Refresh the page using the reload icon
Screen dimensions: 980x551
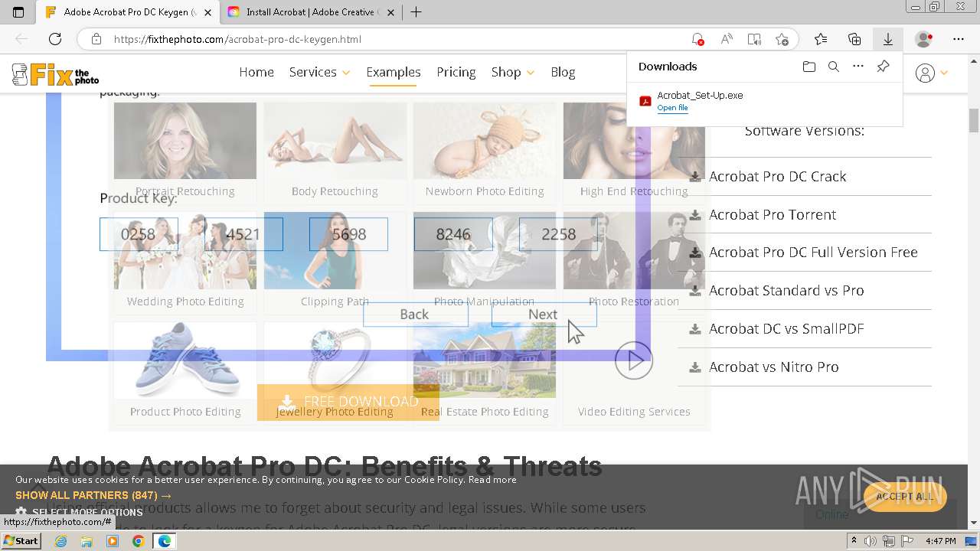(x=55, y=39)
